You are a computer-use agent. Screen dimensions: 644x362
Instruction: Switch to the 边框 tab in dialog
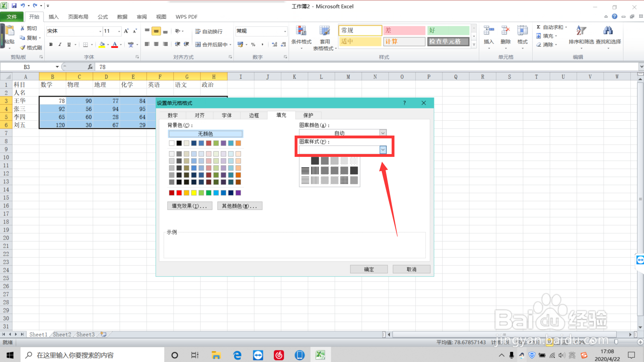(x=254, y=115)
